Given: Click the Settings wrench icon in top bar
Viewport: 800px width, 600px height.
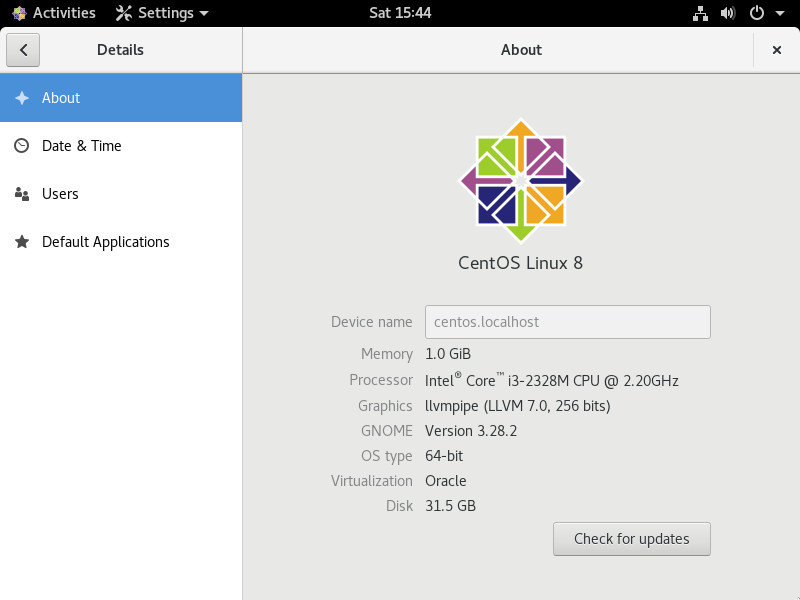Looking at the screenshot, I should (124, 13).
